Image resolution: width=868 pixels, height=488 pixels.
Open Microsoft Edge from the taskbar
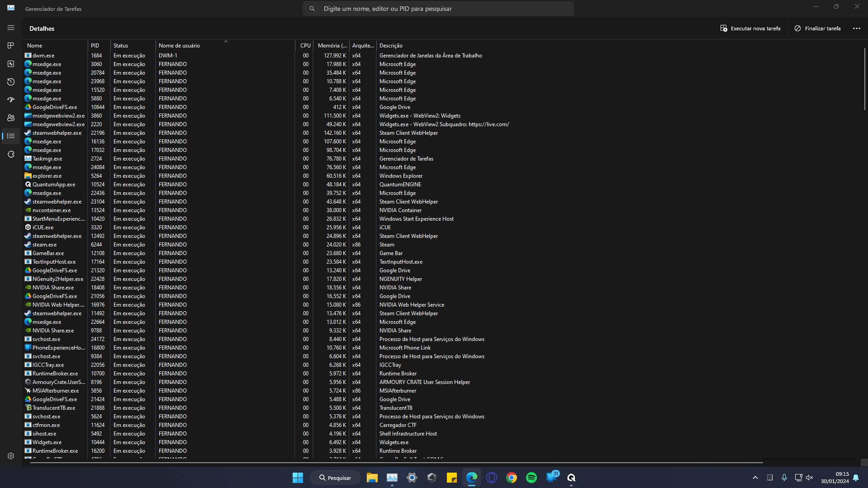pos(471,478)
